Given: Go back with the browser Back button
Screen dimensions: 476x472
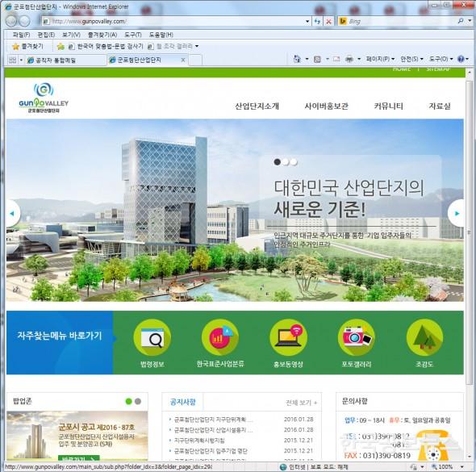Looking at the screenshot, I should pyautogui.click(x=12, y=21).
